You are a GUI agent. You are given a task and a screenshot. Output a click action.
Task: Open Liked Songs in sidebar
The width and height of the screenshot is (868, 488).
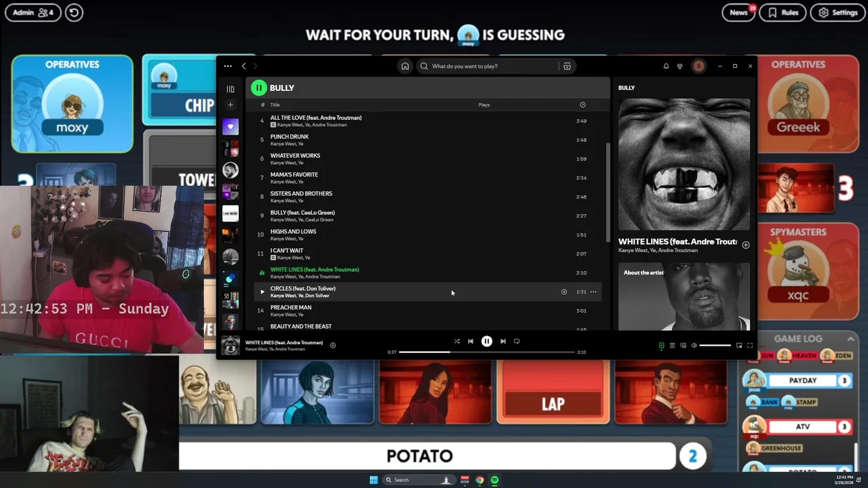click(x=231, y=127)
